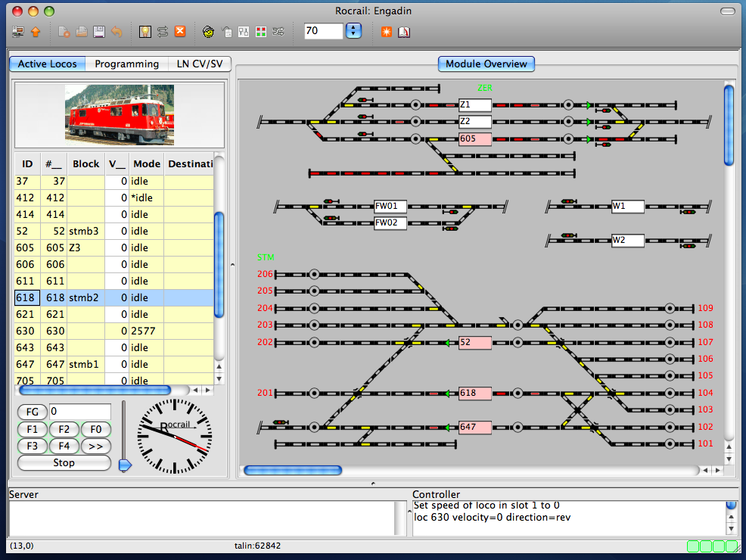Click the red and green grid icon
Screen dimensions: 746x560
click(x=261, y=32)
